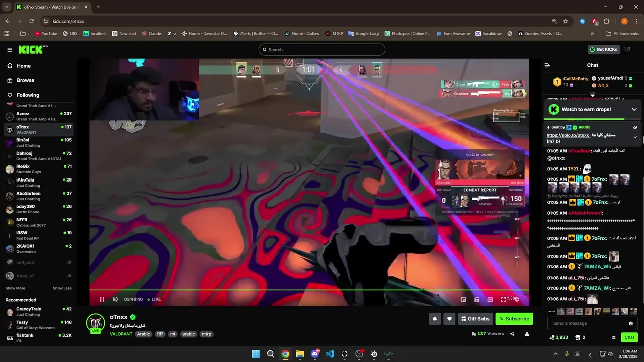644x362 pixels.
Task: Expand the gift leaderboard handle
Action: tap(593, 95)
